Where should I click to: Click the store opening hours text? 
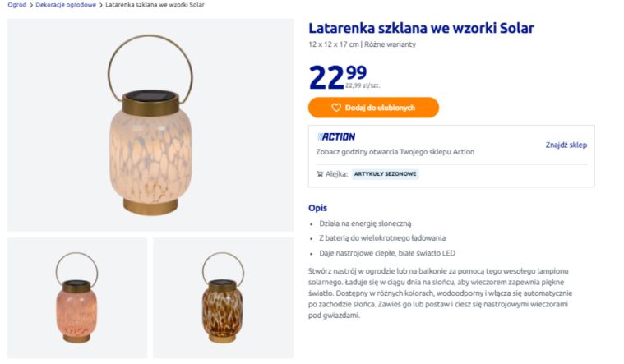pos(395,152)
